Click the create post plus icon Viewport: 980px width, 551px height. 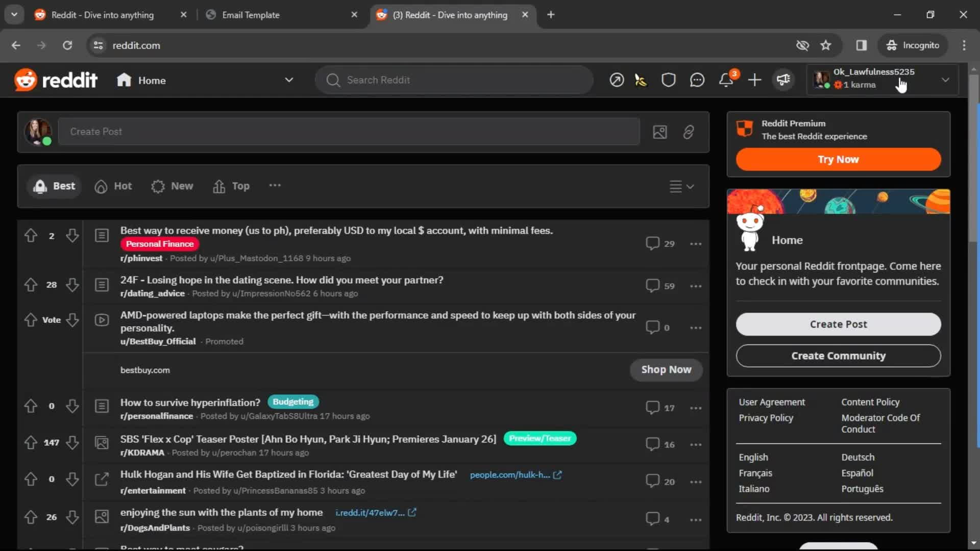pos(754,80)
